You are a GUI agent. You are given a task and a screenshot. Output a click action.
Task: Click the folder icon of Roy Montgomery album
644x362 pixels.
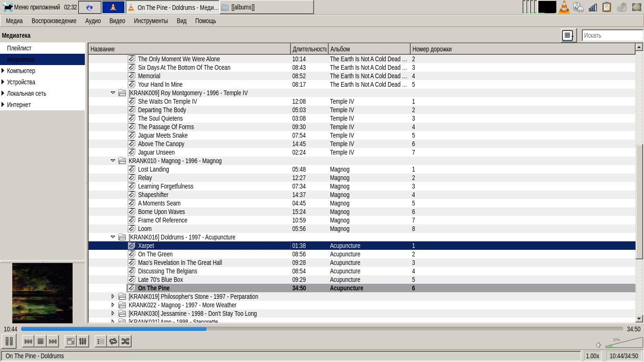[122, 93]
